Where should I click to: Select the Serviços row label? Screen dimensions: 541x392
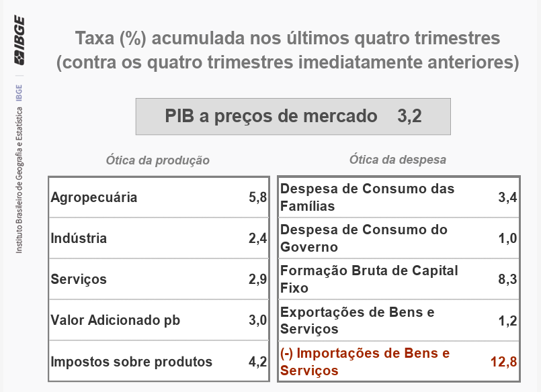pyautogui.click(x=79, y=279)
